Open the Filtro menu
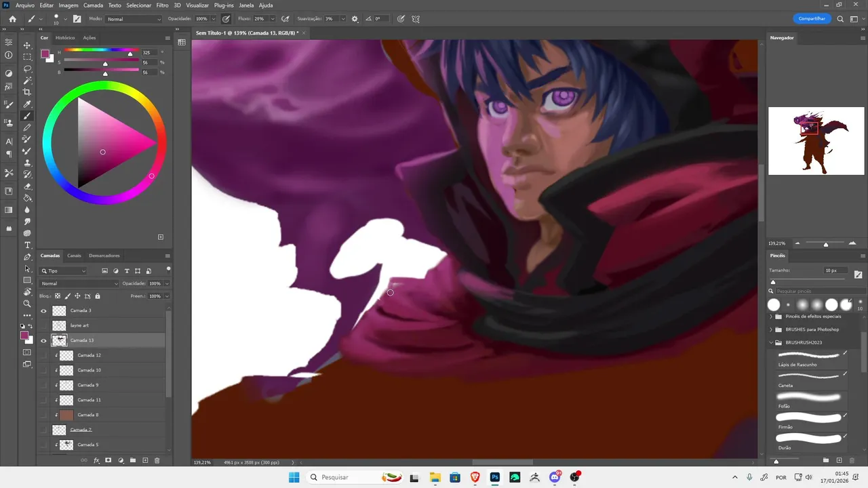 click(162, 5)
